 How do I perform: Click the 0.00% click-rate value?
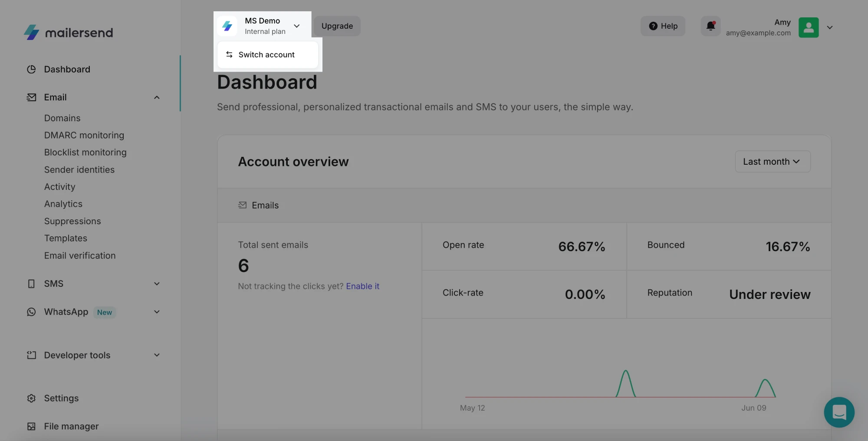(x=585, y=295)
